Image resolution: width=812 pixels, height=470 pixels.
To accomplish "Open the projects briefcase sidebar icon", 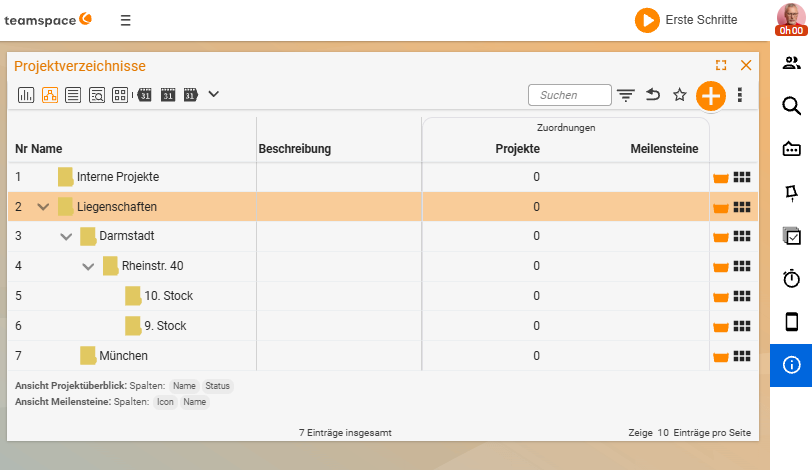I will (791, 149).
